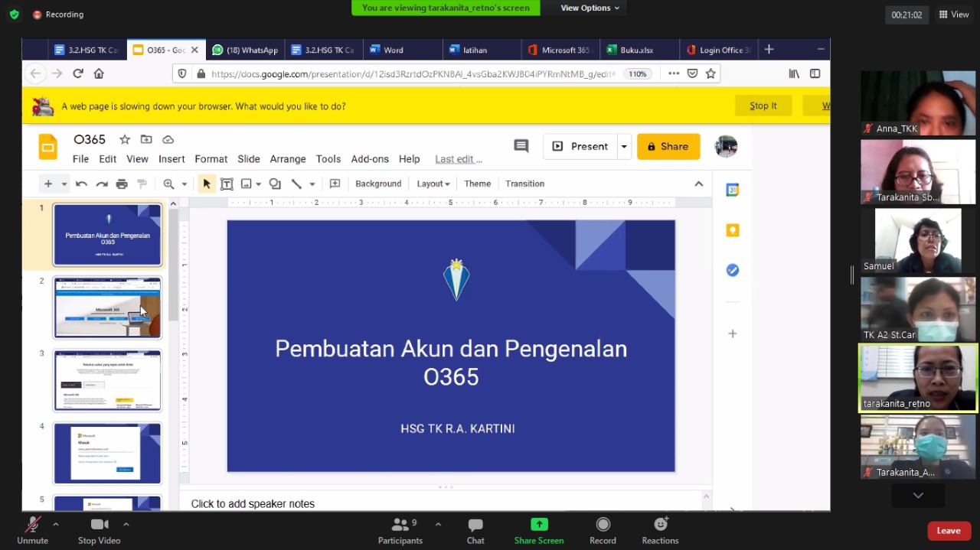Click the Redo arrow in Slides toolbar
This screenshot has height=550, width=980.
click(x=101, y=184)
